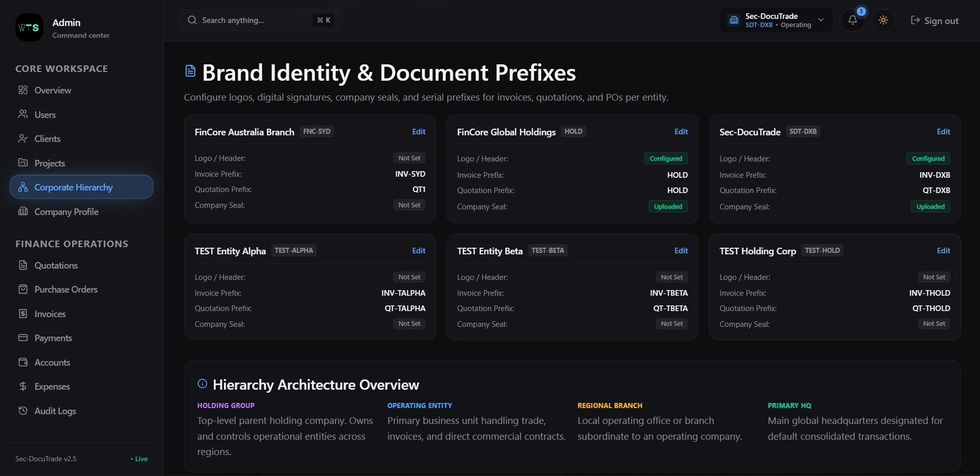This screenshot has width=980, height=476.
Task: Click the Configured badge in FinCore Global Holdings
Action: (666, 158)
